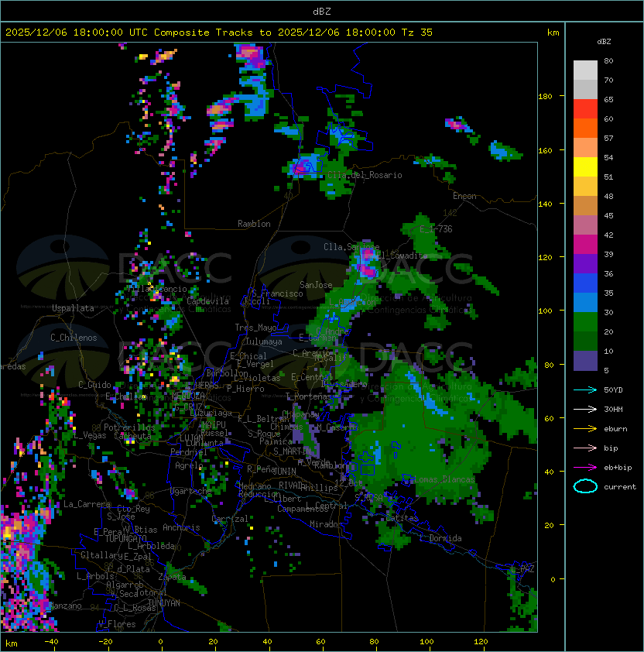Viewport: 644px width, 652px height.
Task: Click the 'L_Dormida' map label
Action: coord(440,538)
